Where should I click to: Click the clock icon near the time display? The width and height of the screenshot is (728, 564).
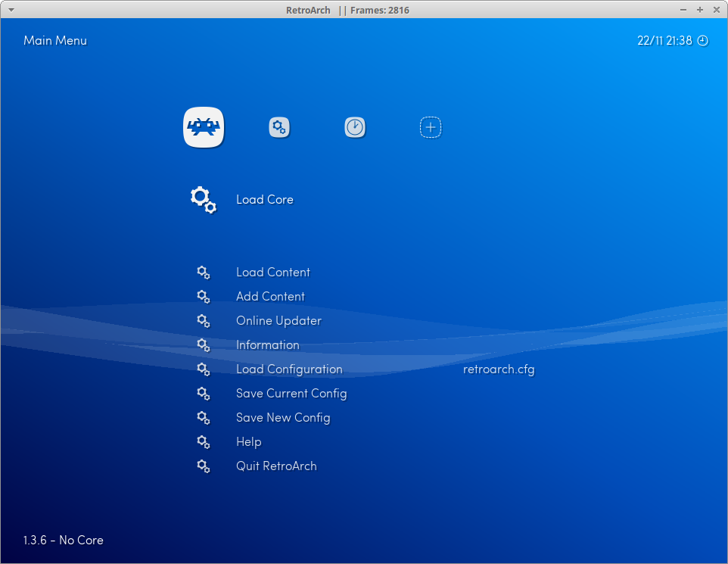702,41
